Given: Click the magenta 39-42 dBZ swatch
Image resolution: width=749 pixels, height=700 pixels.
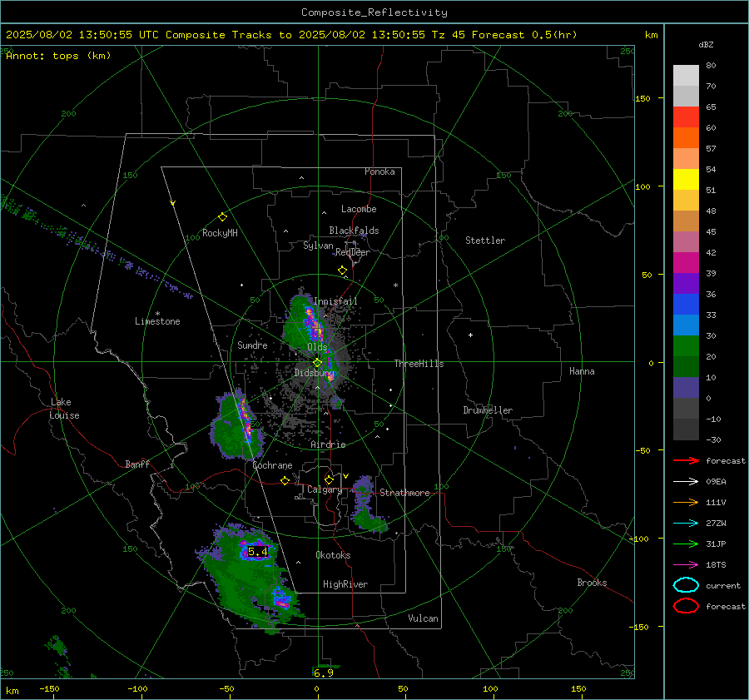Looking at the screenshot, I should coord(686,263).
